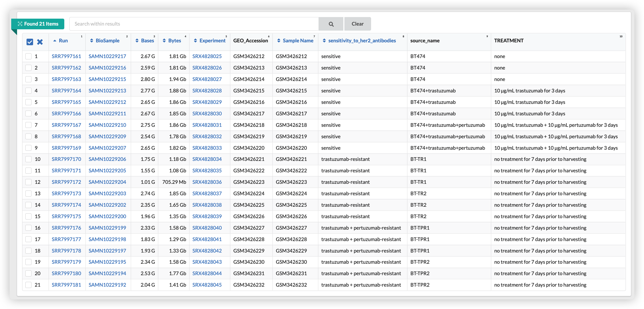
Task: Click the Sample Name sort icon
Action: pyautogui.click(x=279, y=40)
